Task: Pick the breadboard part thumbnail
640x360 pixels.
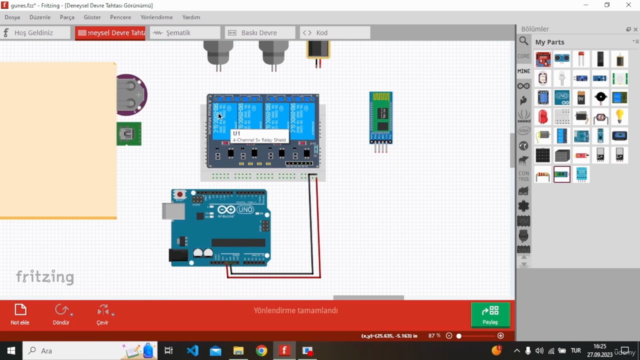Action: (562, 117)
